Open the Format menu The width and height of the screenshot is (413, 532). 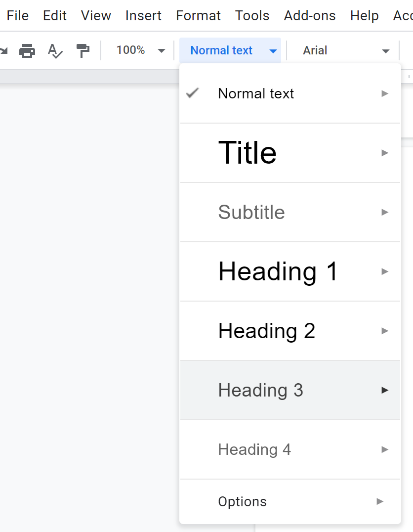coord(198,16)
